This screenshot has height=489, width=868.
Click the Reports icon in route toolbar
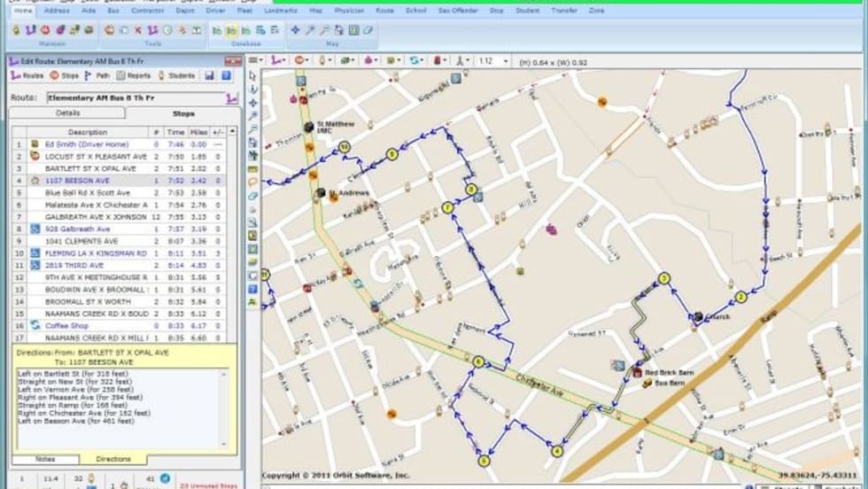(120, 76)
